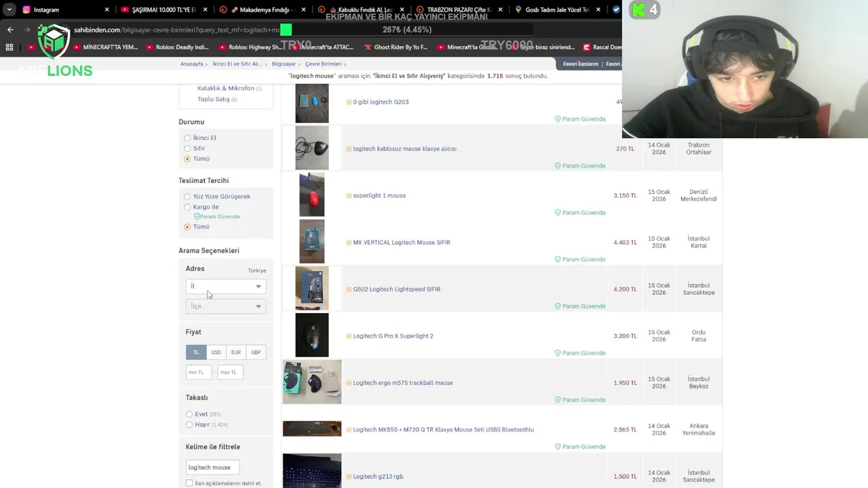This screenshot has height=488, width=868.
Task: Open 'Logitech MK850 + M720' keyboard set listing
Action: (x=443, y=430)
